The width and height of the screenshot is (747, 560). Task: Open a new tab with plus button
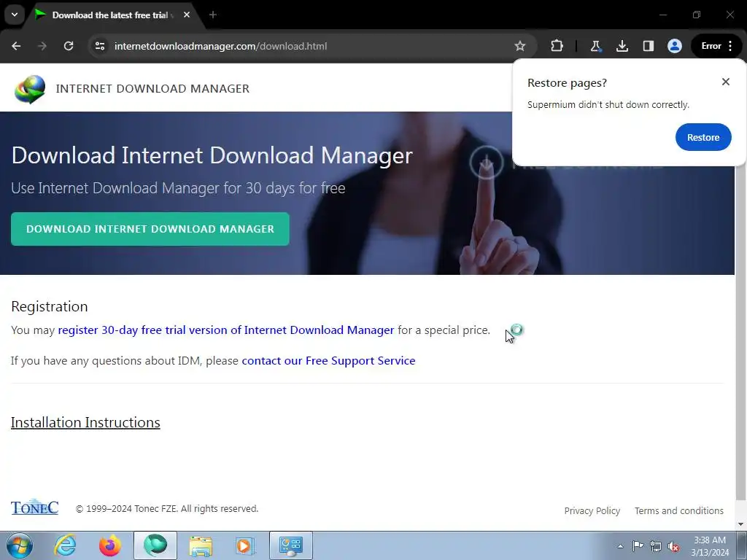[x=213, y=15]
